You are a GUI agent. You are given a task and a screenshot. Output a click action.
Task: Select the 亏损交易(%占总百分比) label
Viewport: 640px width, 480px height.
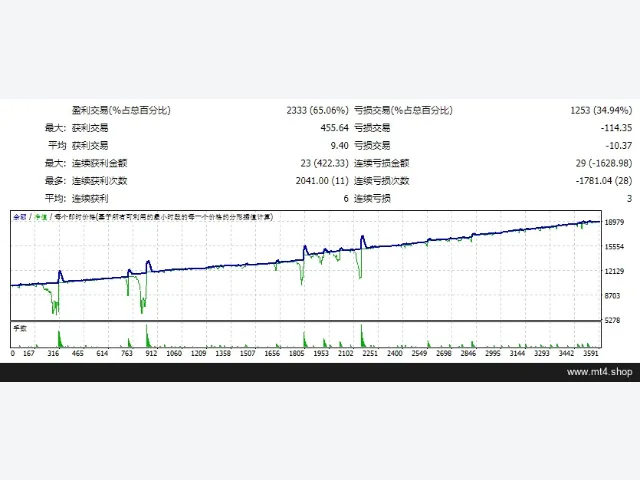coord(403,110)
